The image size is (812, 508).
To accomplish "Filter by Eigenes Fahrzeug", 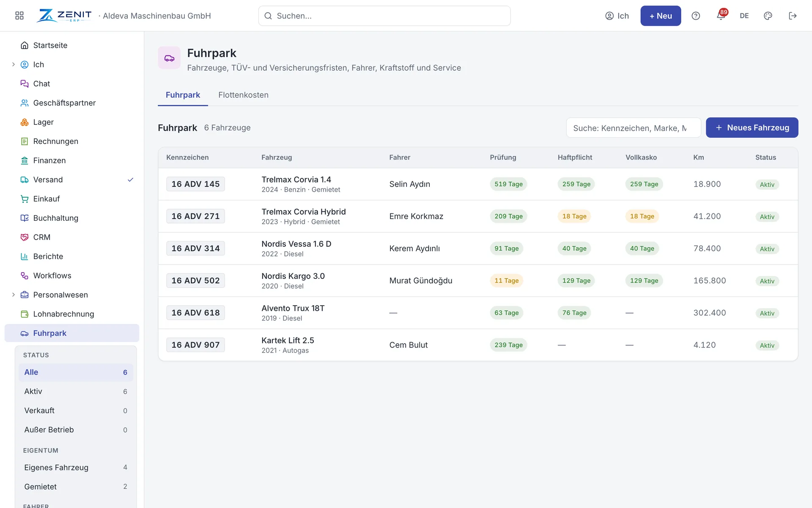I will (x=76, y=467).
